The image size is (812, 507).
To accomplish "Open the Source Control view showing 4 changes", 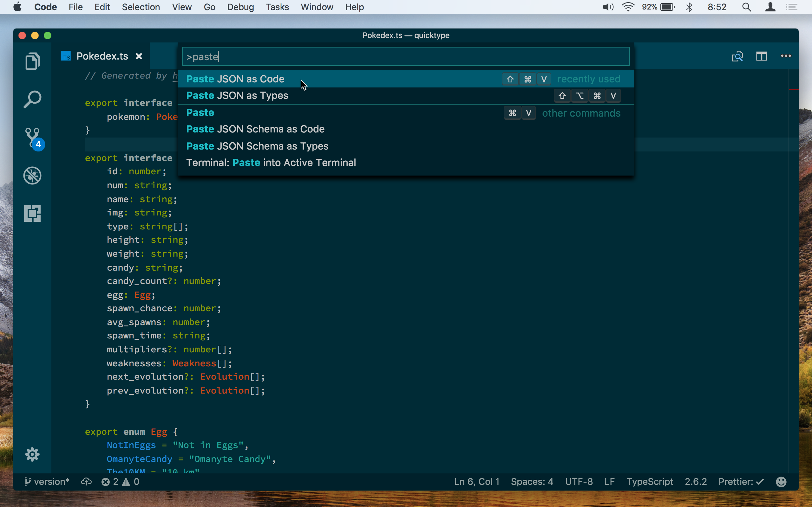I will click(x=32, y=138).
